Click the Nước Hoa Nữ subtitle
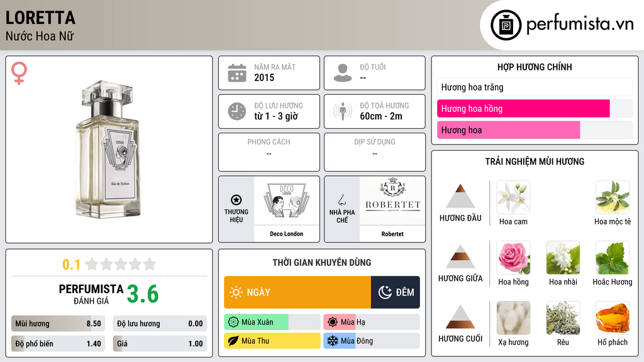Screen dimensions: 644x362 (40, 36)
